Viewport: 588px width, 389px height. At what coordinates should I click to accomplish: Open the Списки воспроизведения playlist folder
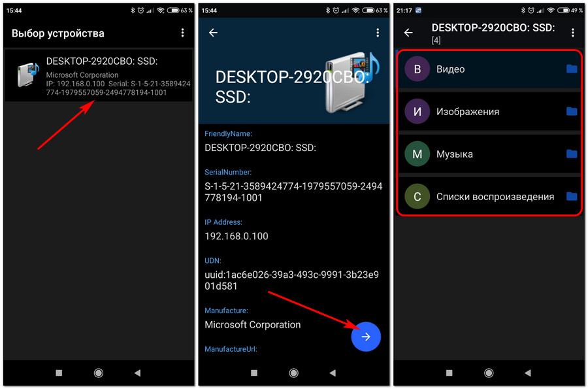pos(495,197)
